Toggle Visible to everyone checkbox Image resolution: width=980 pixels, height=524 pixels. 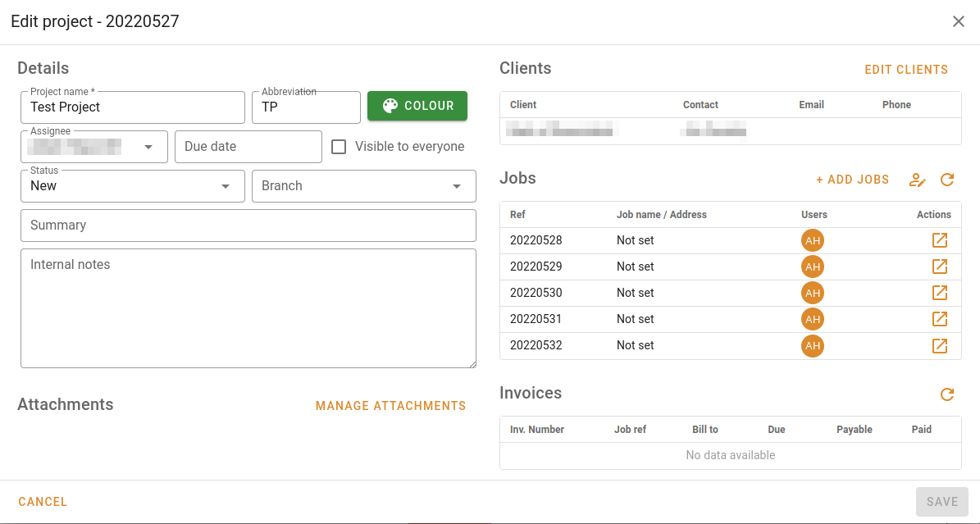point(339,147)
